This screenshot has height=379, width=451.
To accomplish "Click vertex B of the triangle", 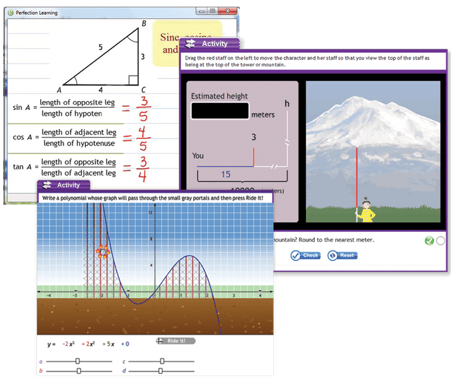I will point(144,24).
